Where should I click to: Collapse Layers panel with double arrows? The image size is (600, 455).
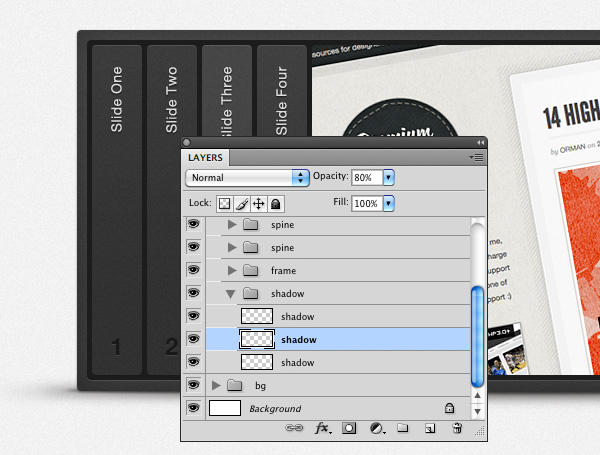(x=480, y=142)
